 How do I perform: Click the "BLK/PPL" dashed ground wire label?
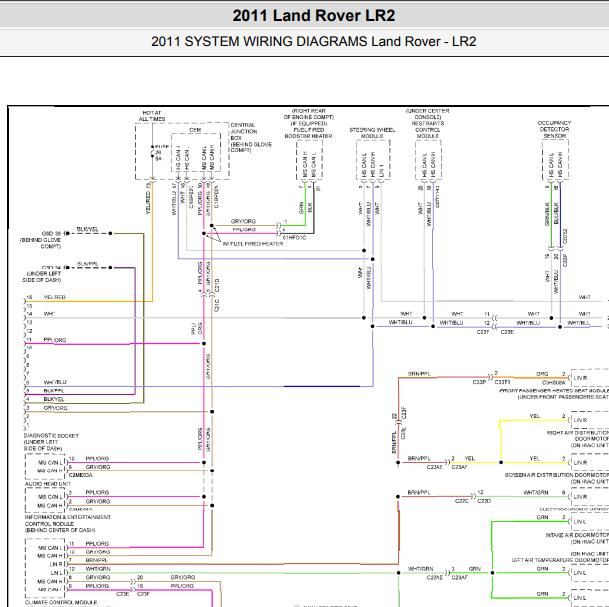tap(88, 264)
